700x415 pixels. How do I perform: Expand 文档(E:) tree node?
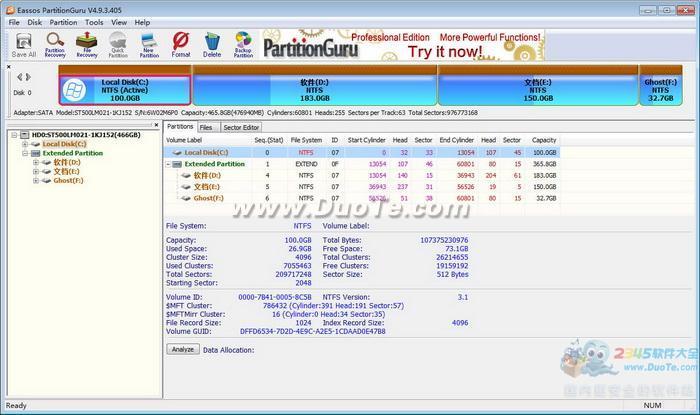(36, 171)
